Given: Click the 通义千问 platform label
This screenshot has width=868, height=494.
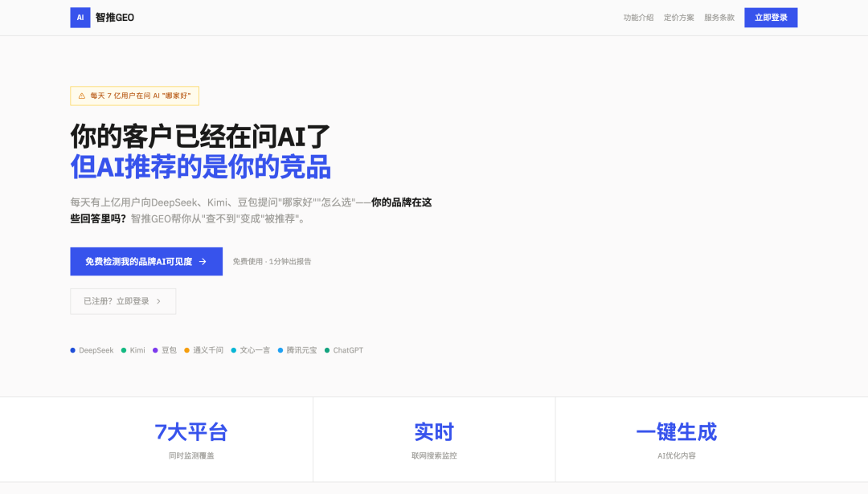Looking at the screenshot, I should (208, 350).
